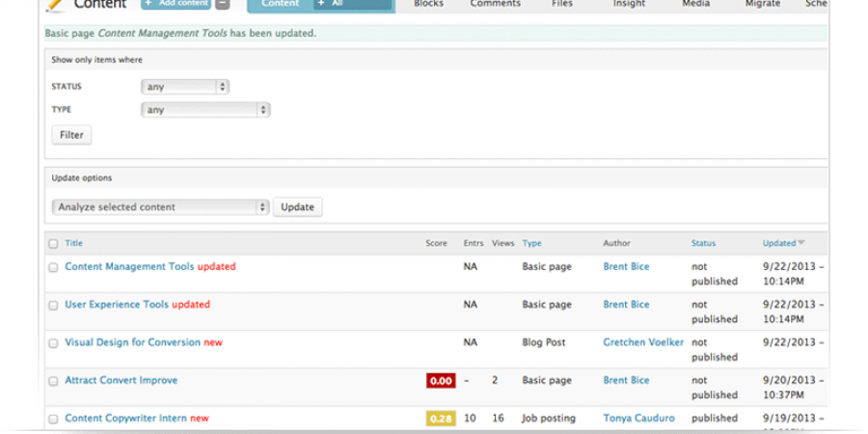Click the Content Management Tools updated status message
The width and height of the screenshot is (868, 434).
pyautogui.click(x=180, y=33)
